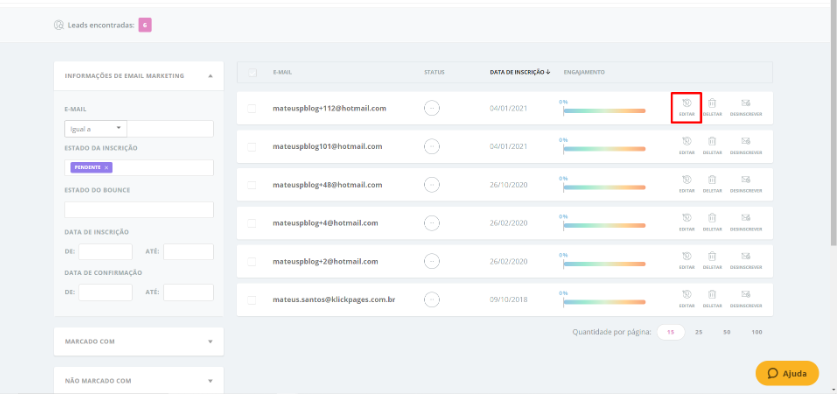Edit lead mateuspblog+4@hotmail.com

686,222
